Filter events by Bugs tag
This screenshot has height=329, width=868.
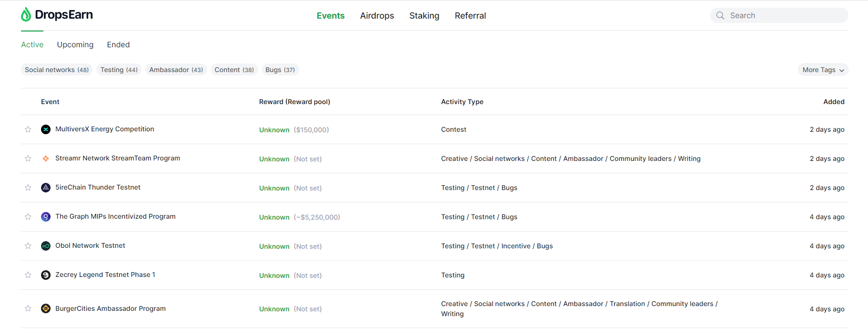[280, 70]
